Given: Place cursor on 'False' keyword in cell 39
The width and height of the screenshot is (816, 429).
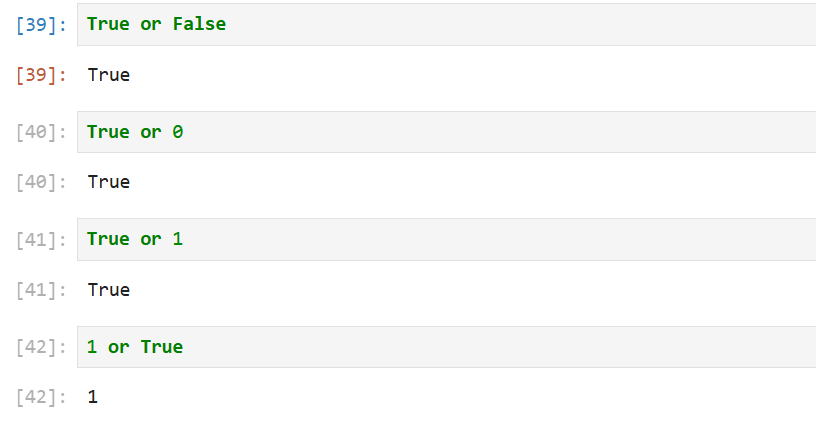Looking at the screenshot, I should click(x=199, y=24).
